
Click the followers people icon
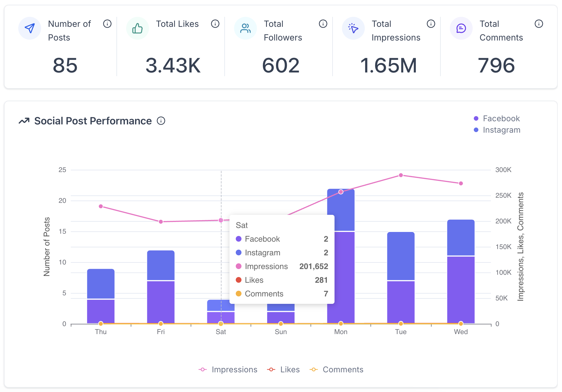[x=245, y=28]
